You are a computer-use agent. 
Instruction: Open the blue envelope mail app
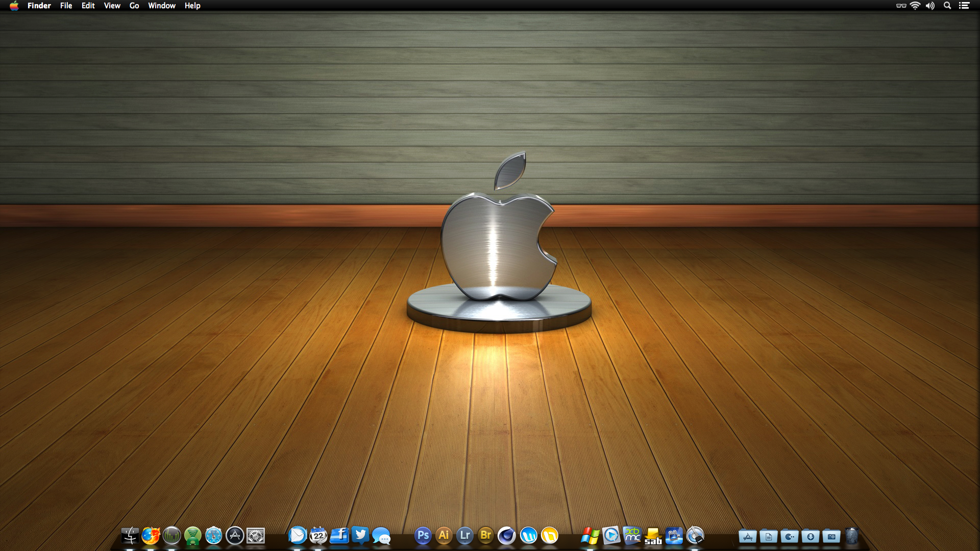coord(297,536)
